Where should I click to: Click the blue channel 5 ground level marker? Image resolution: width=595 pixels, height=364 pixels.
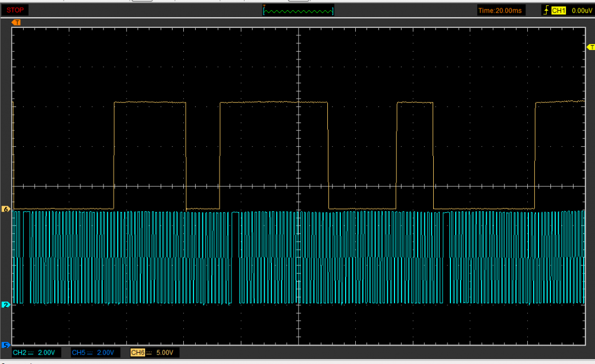point(6,344)
